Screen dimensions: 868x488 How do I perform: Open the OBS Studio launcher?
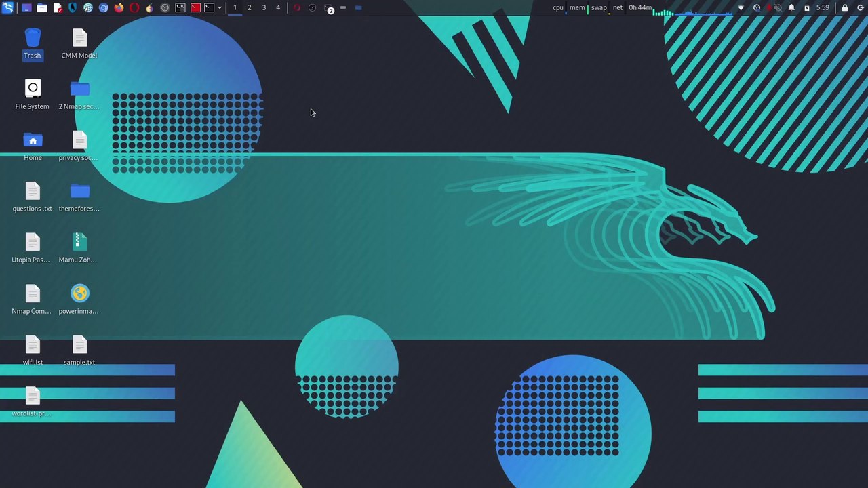tap(165, 8)
